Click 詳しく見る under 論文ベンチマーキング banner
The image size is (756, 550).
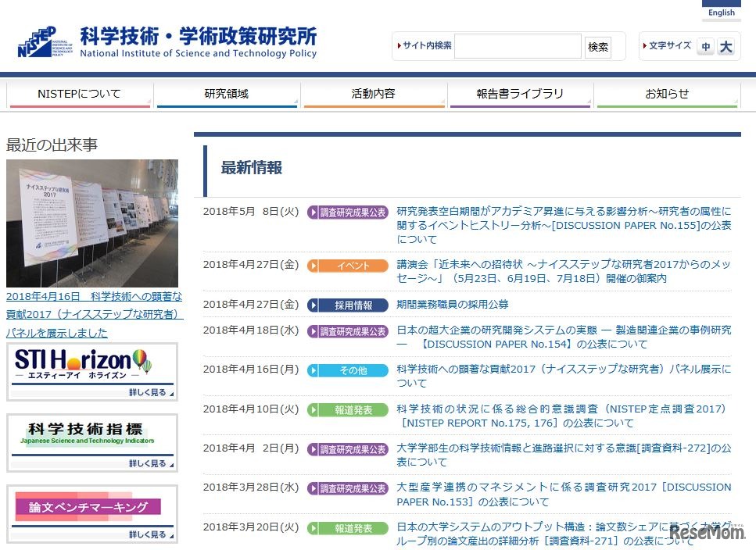point(150,534)
